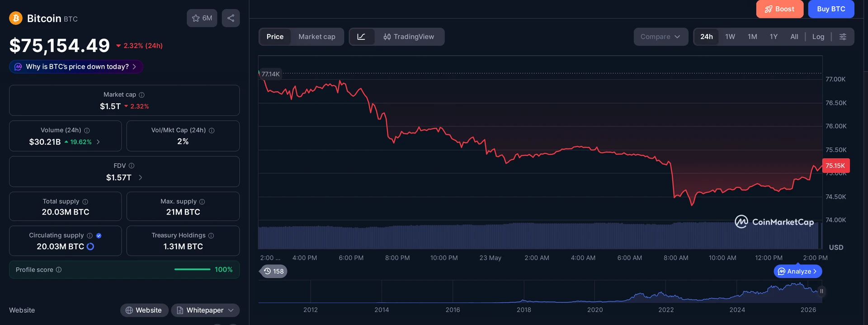Choose the 24h time range

[707, 37]
